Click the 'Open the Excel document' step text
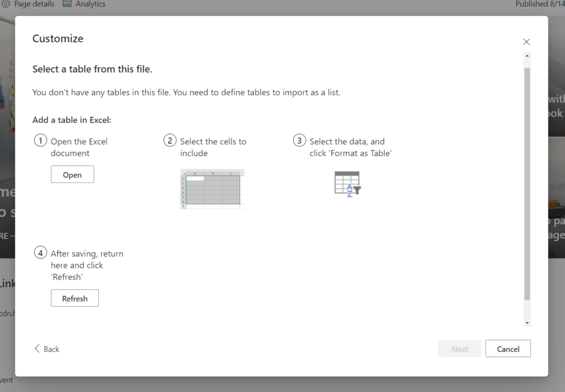This screenshot has width=565, height=392. click(79, 147)
